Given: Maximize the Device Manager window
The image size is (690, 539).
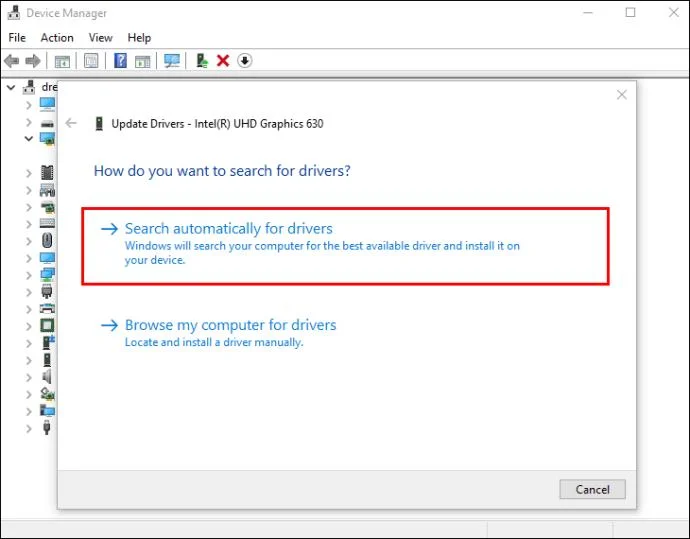Looking at the screenshot, I should click(631, 12).
